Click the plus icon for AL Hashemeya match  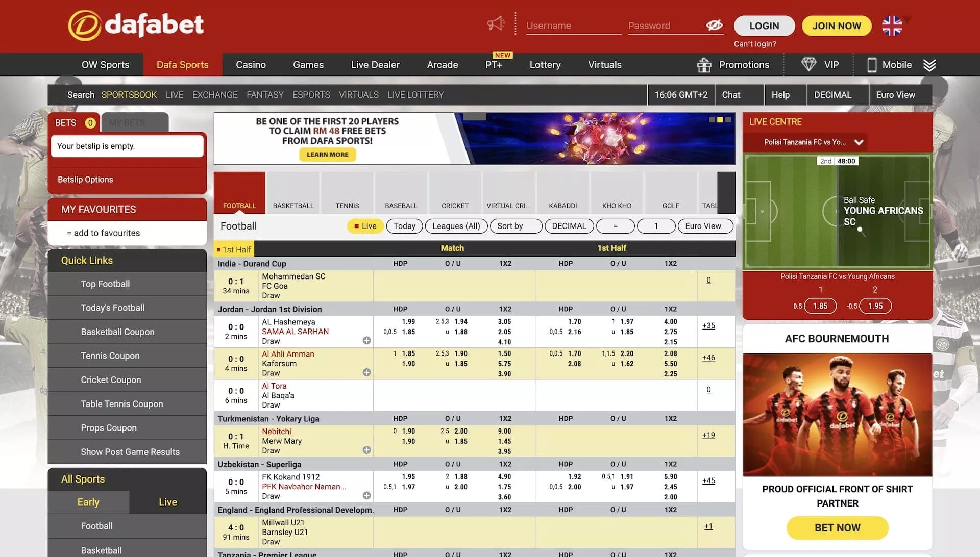point(366,340)
